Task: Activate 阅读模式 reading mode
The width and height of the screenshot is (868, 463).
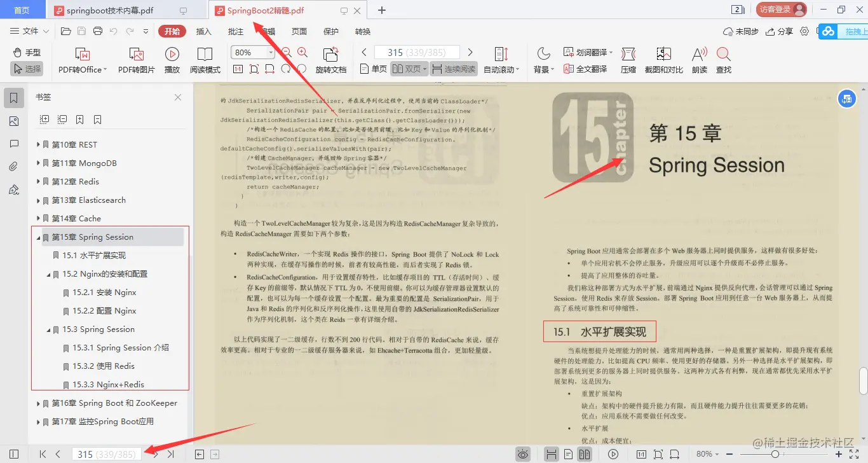Action: 205,60
